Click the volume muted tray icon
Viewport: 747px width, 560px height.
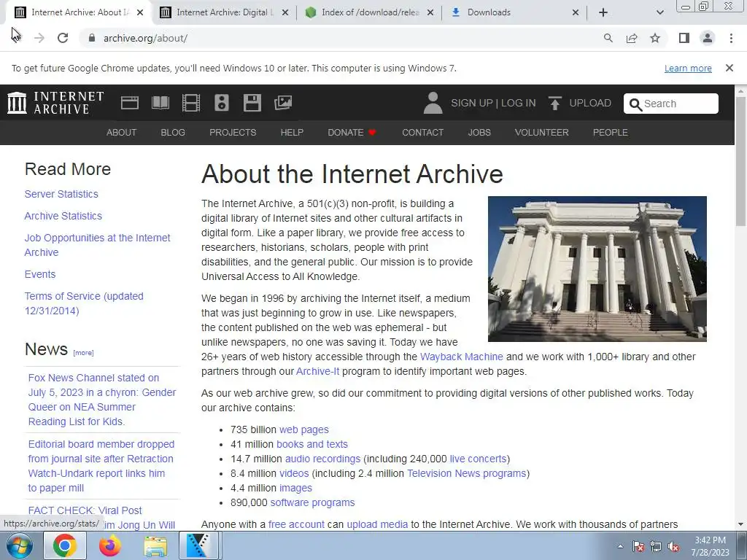(673, 547)
